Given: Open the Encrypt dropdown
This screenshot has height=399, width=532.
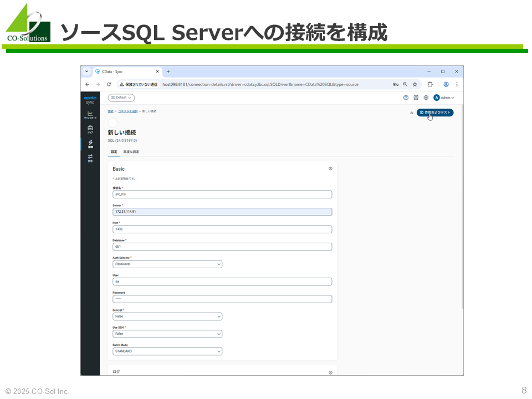Looking at the screenshot, I should tap(167, 316).
